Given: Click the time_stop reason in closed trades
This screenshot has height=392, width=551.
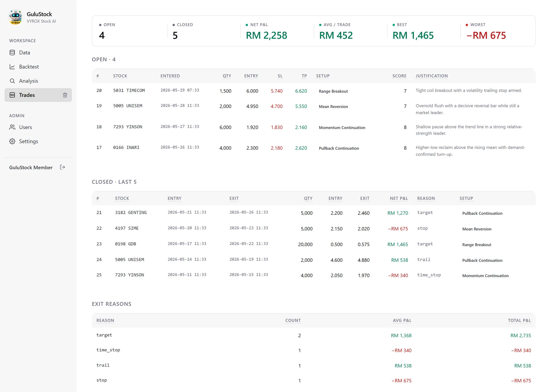Looking at the screenshot, I should 429,275.
